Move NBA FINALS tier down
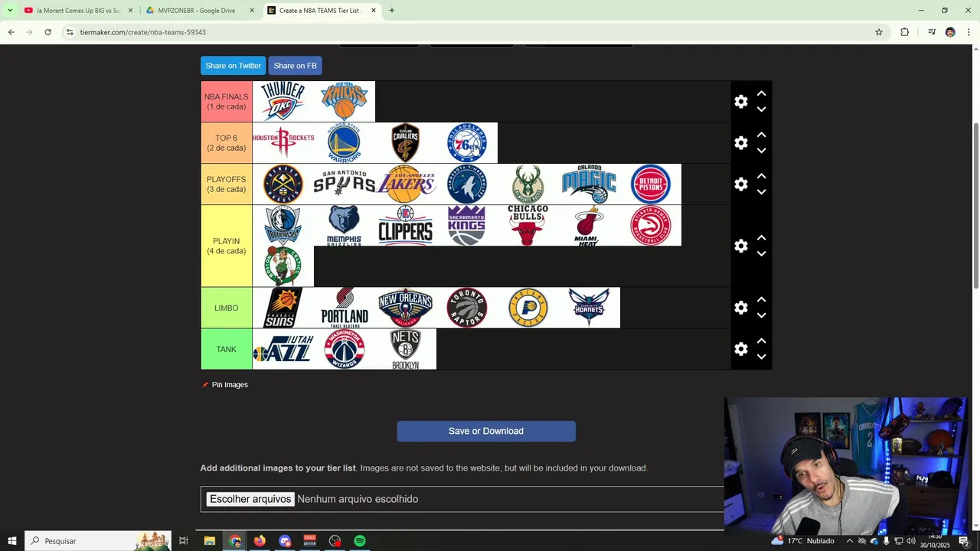The height and width of the screenshot is (551, 980). [761, 109]
